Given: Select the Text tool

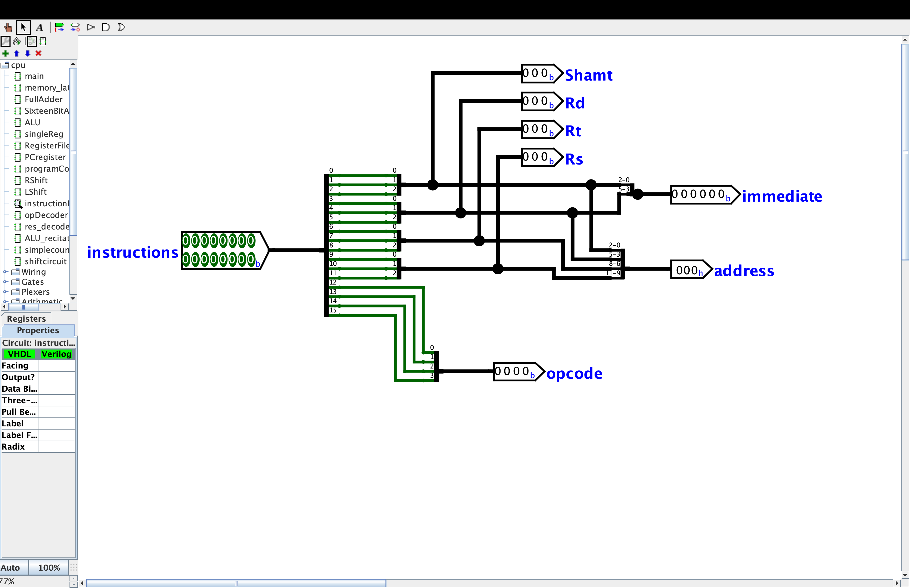Looking at the screenshot, I should pyautogui.click(x=39, y=27).
